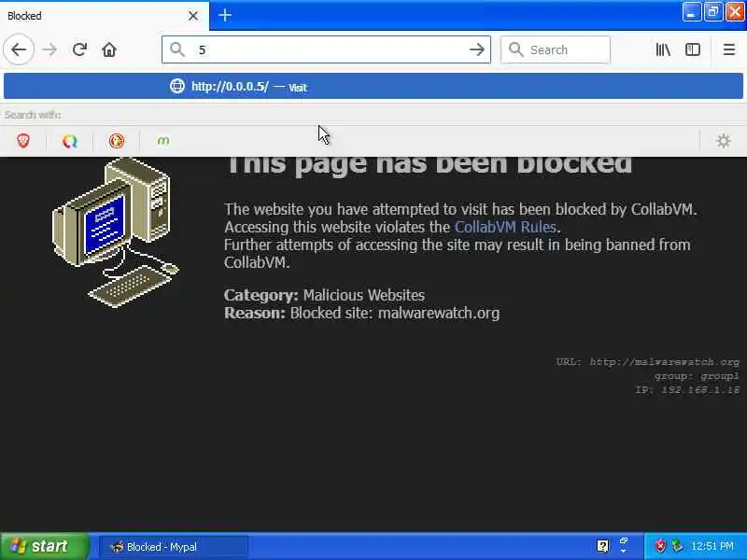Click the 12:51 PM system clock
Viewport: 747px width, 560px height.
[x=712, y=546]
